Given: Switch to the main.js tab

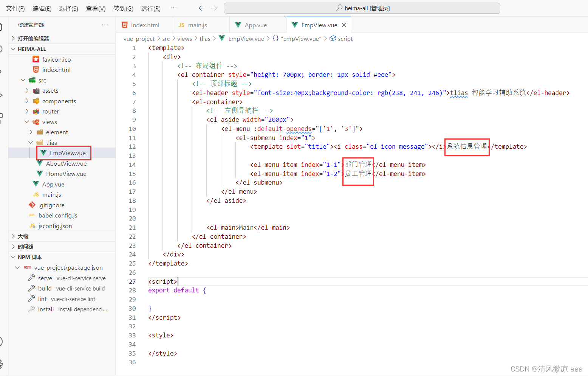Looking at the screenshot, I should pos(201,25).
